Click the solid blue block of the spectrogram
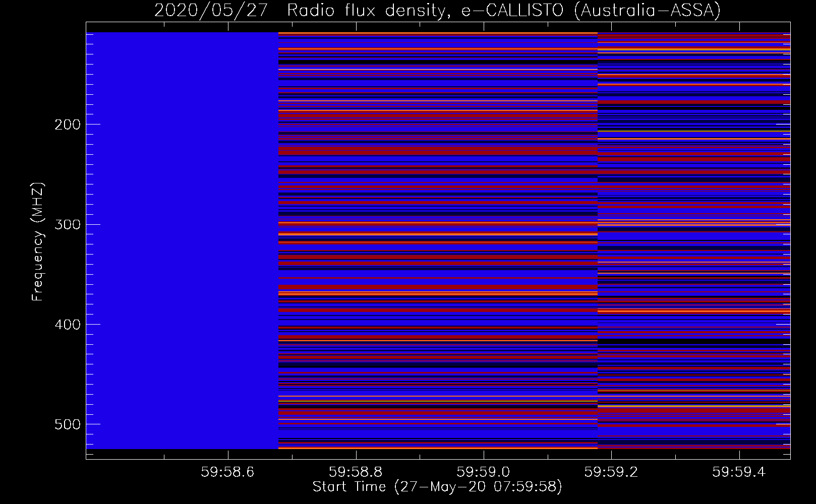Viewport: 816px width, 504px height. (x=182, y=240)
